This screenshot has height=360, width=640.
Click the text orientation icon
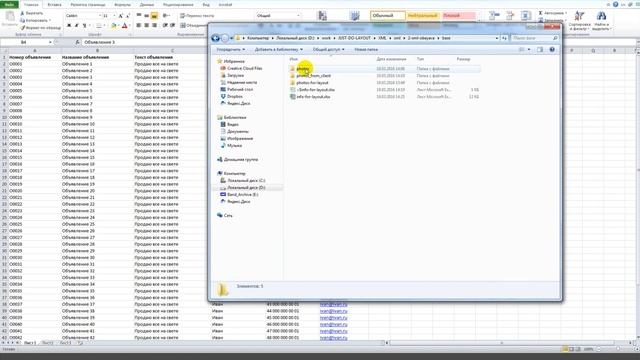point(166,16)
